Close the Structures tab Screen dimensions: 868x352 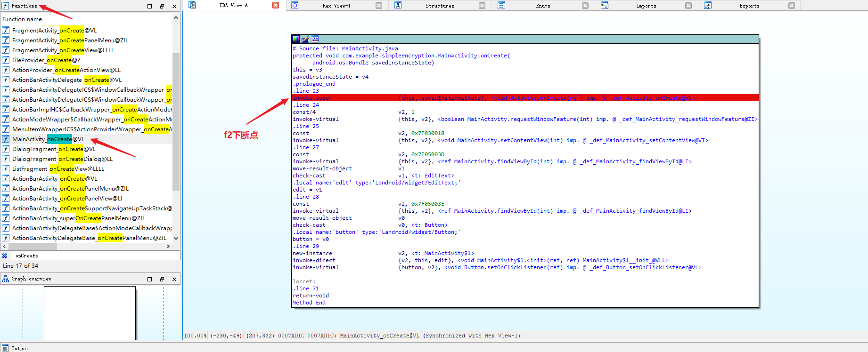click(482, 6)
